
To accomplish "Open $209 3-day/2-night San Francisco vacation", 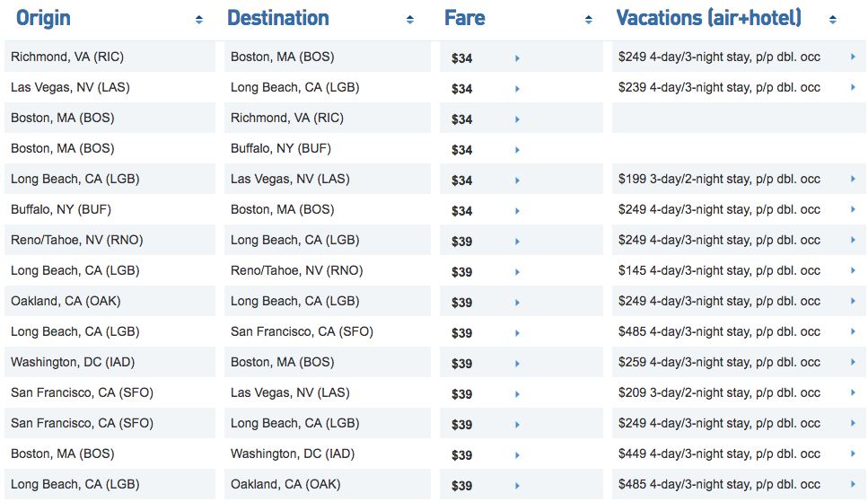I will [719, 392].
